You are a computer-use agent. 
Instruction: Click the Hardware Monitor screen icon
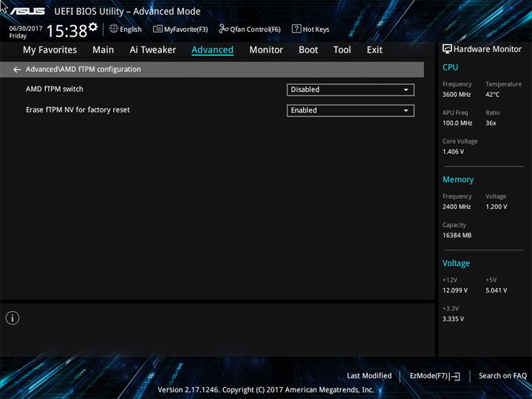(447, 50)
